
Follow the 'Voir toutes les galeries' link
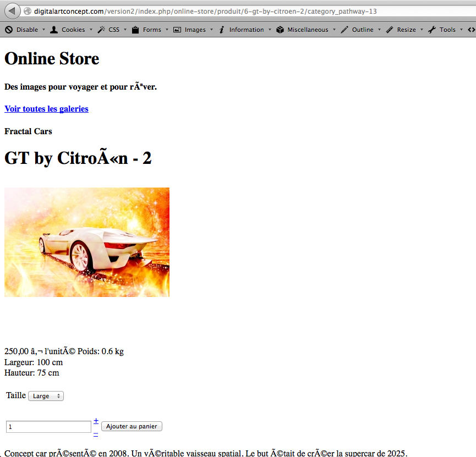pos(46,109)
